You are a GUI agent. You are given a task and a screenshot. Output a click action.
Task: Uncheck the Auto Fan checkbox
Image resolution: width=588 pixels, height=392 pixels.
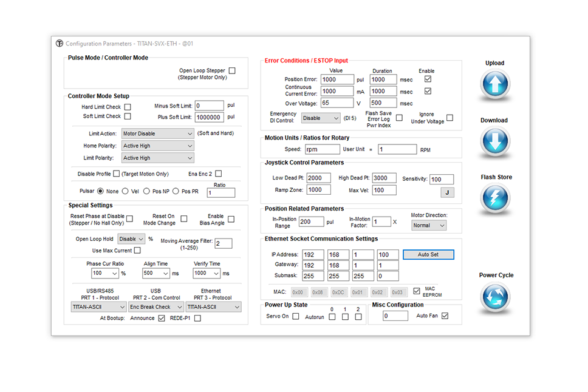[x=445, y=316]
